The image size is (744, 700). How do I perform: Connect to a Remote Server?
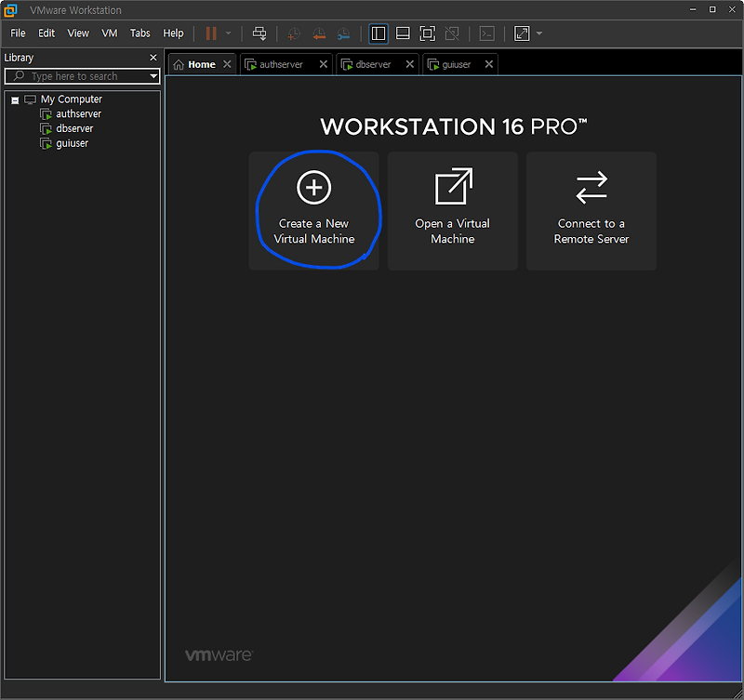click(x=591, y=209)
